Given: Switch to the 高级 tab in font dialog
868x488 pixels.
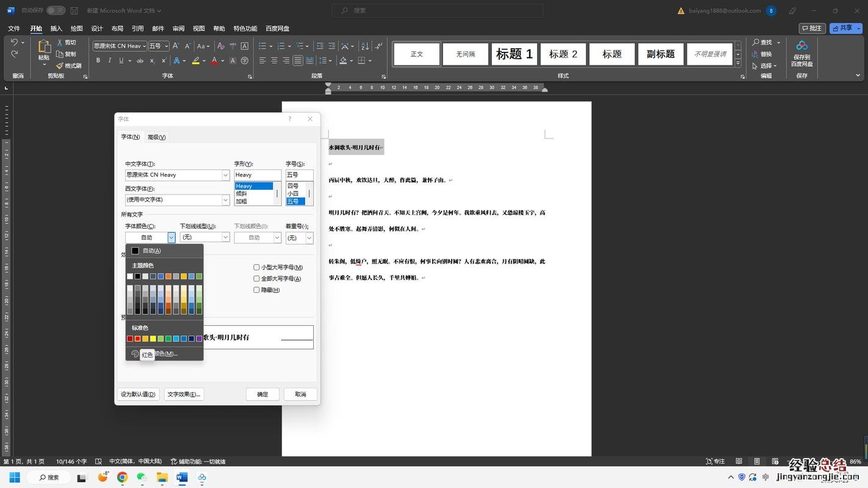Looking at the screenshot, I should 156,137.
